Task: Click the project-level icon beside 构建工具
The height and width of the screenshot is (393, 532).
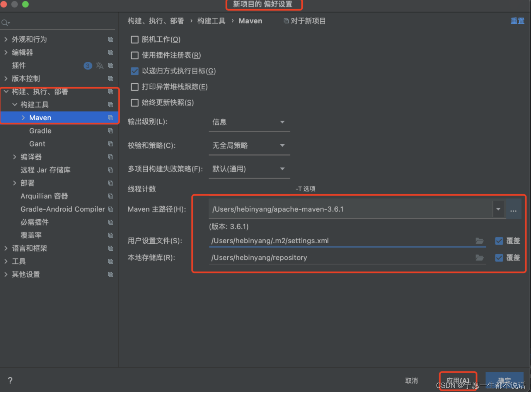Action: point(111,105)
